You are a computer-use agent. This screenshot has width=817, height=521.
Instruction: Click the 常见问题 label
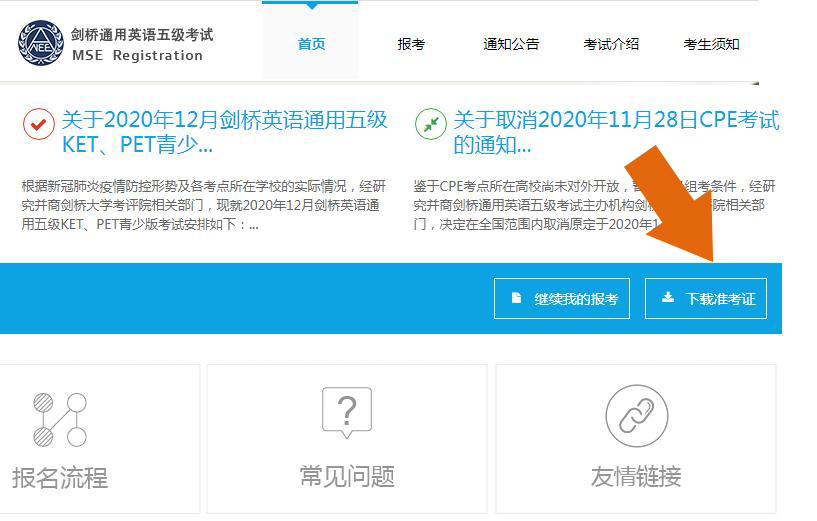pyautogui.click(x=347, y=476)
